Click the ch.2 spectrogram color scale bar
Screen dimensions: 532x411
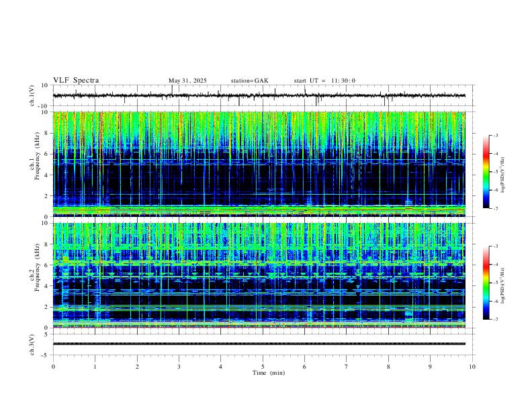[x=486, y=283]
